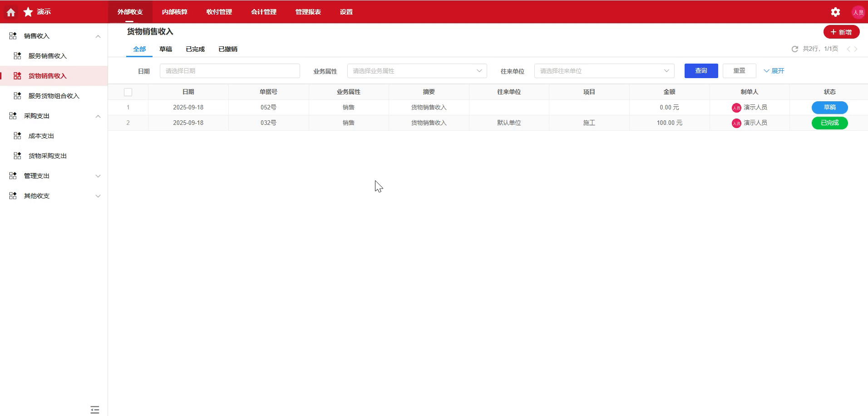Click the 人员 user avatar at top right
Screen dimensions: 868x416
click(x=858, y=12)
